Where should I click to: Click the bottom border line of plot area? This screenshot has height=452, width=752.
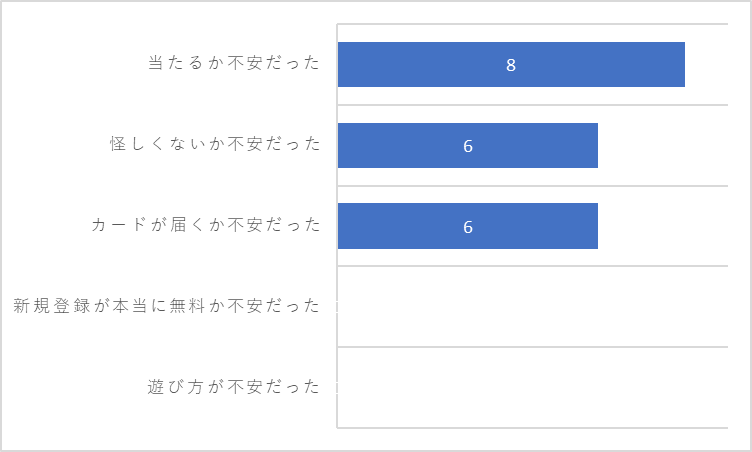tap(533, 428)
